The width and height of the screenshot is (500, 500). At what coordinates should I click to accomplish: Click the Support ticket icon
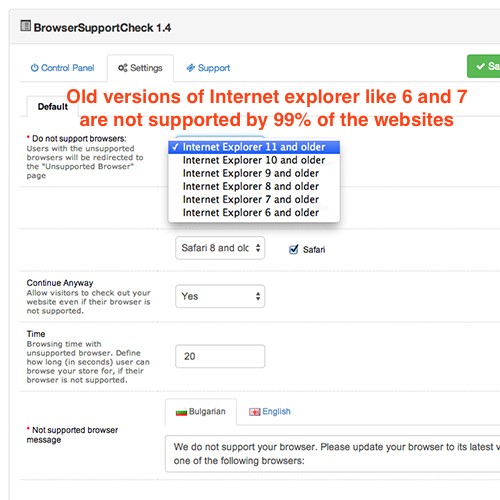pyautogui.click(x=190, y=68)
